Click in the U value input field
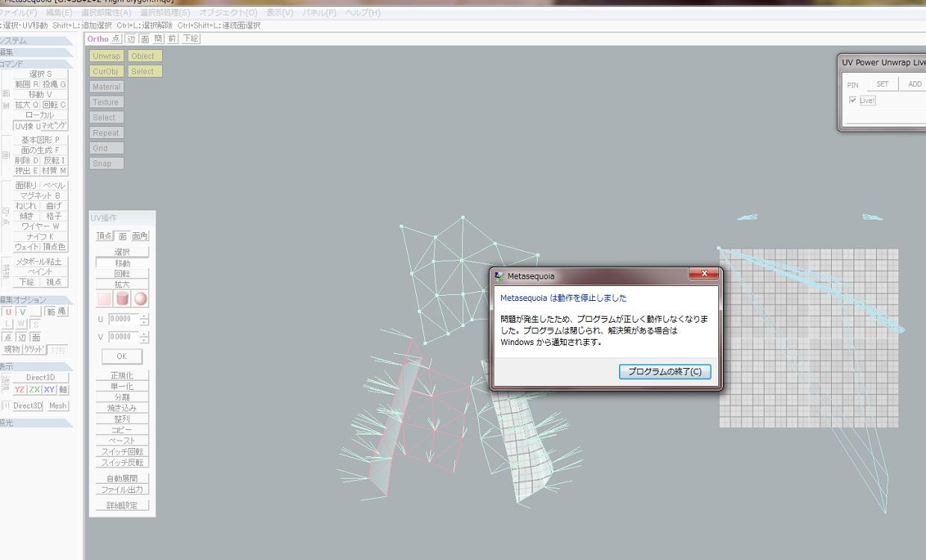926x560 pixels. click(122, 319)
